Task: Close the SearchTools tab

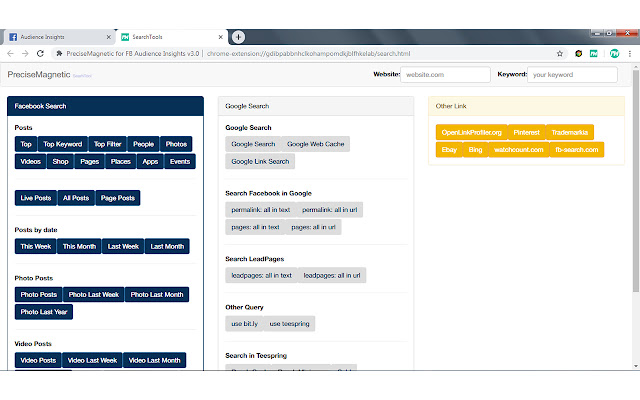Action: click(222, 36)
